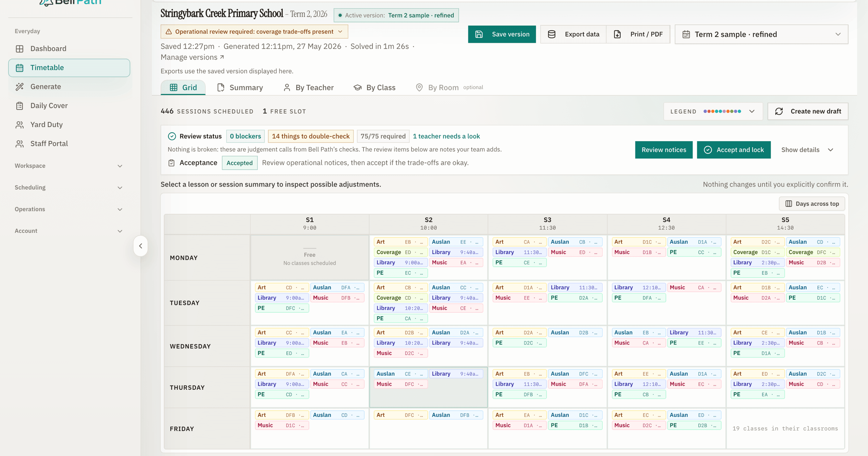Click the Summary tab page icon

(x=221, y=87)
